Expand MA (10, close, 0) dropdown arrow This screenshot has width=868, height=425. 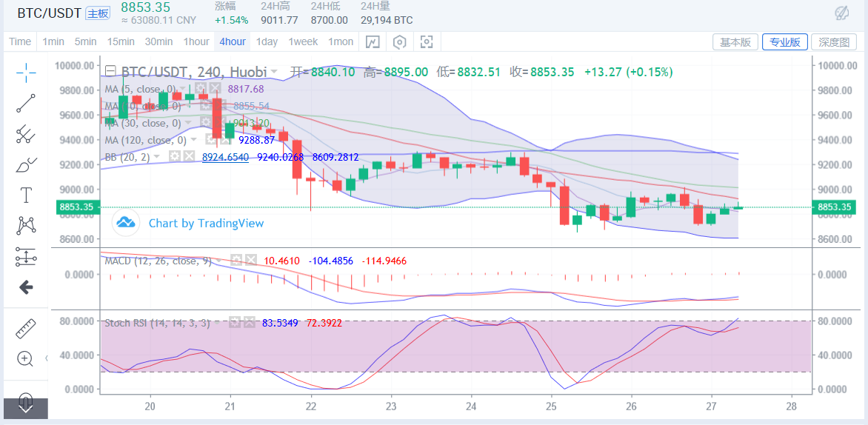click(189, 107)
